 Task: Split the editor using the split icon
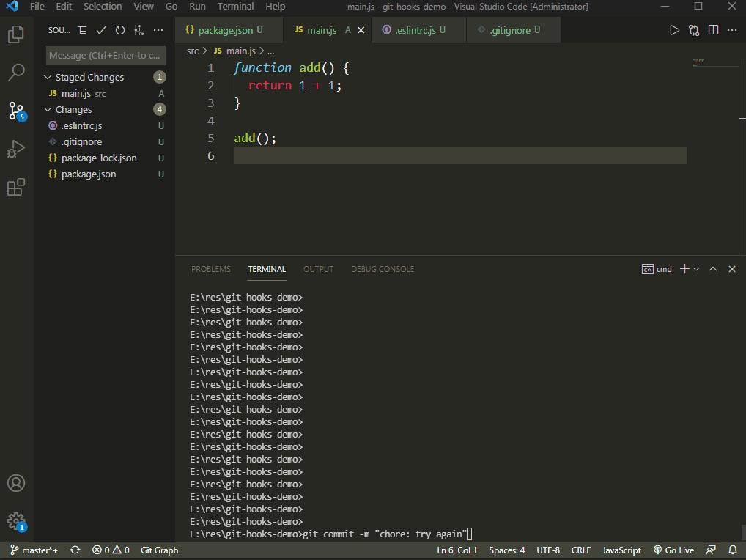click(712, 30)
